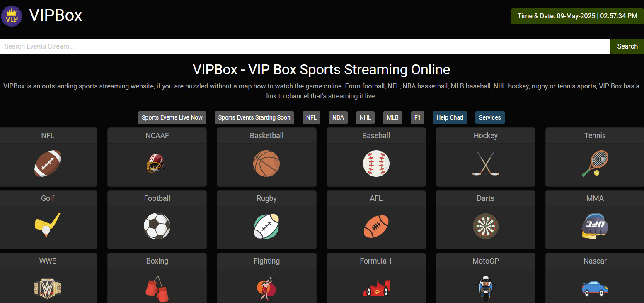The image size is (644, 303).
Task: Select the Boxing card heading
Action: coord(157,261)
